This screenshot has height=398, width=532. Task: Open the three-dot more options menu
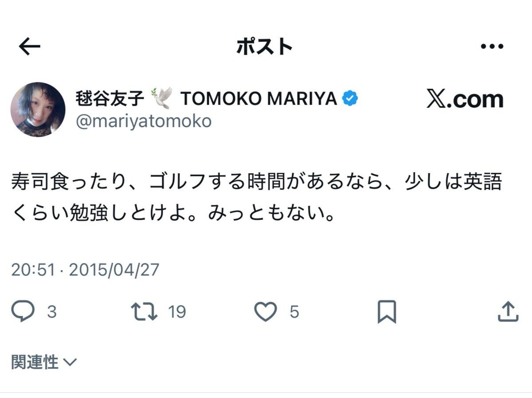tap(492, 47)
